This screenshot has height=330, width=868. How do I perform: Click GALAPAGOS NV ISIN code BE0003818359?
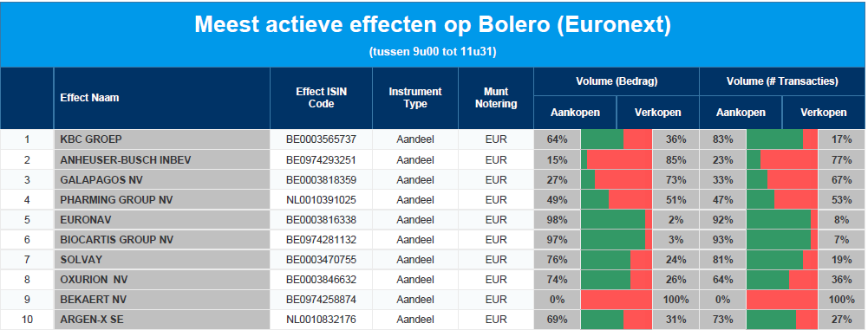321,179
